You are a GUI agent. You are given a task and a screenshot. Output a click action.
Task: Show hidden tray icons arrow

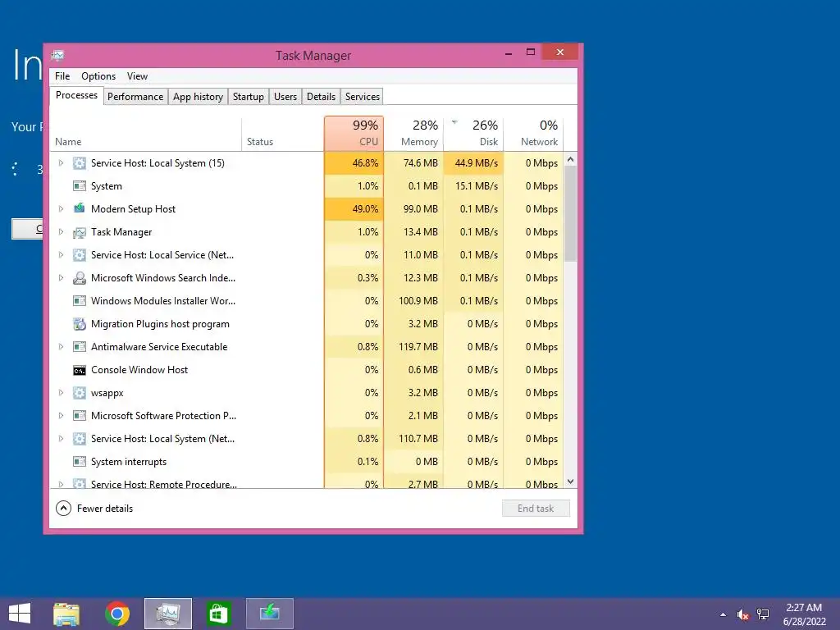coord(724,614)
